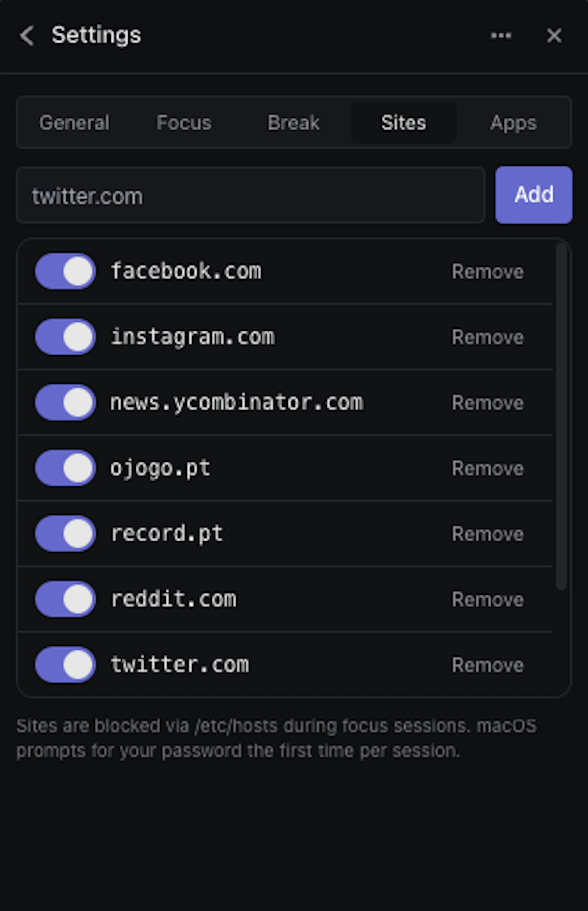Select the twitter.com name in list
The image size is (588, 911).
[180, 665]
